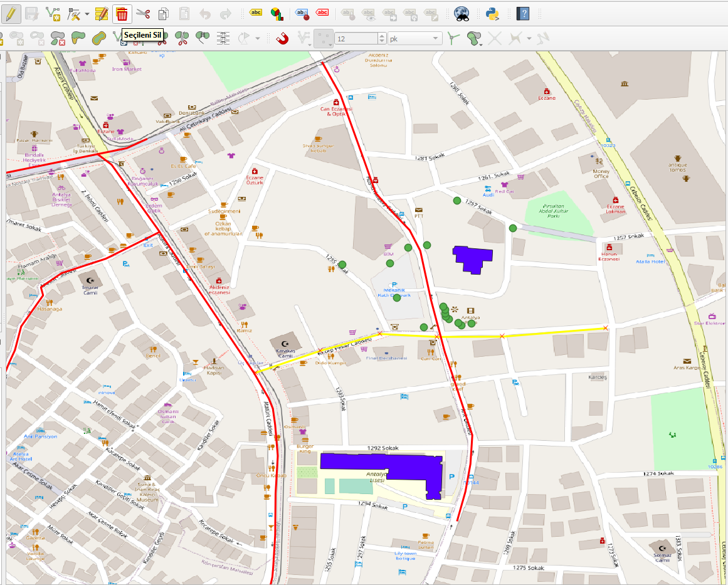This screenshot has width=728, height=585.
Task: Copy the selected features
Action: (164, 14)
